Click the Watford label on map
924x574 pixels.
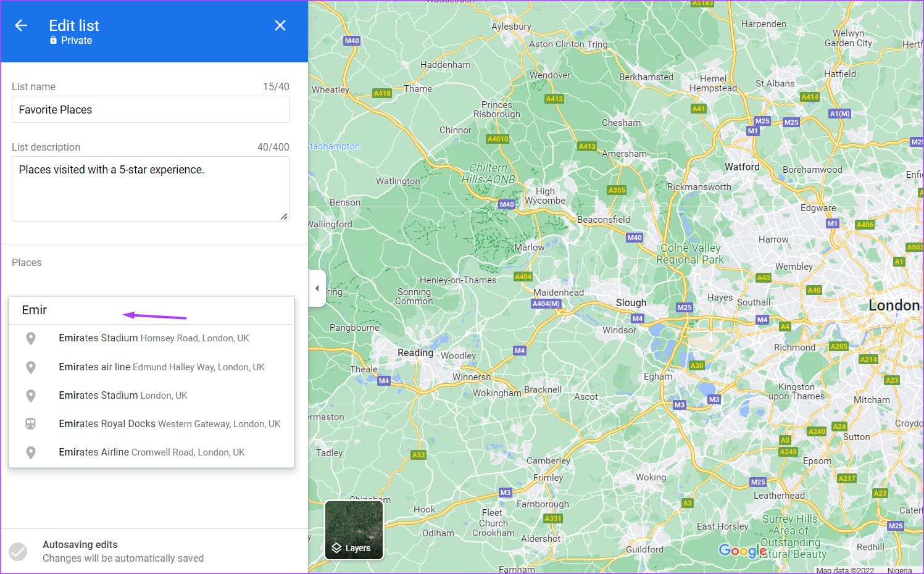[x=742, y=167]
